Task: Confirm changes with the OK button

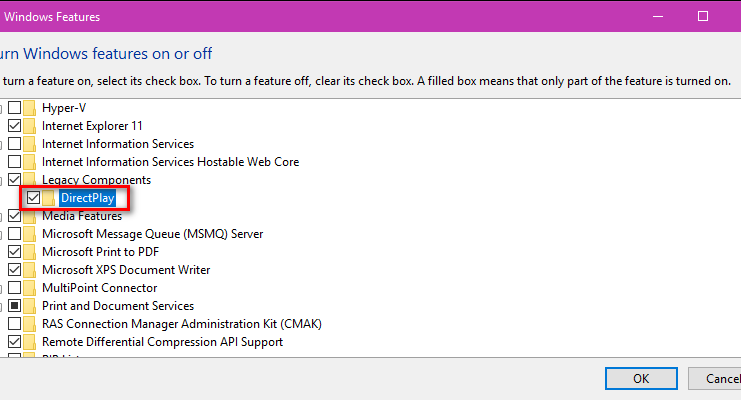Action: (641, 379)
